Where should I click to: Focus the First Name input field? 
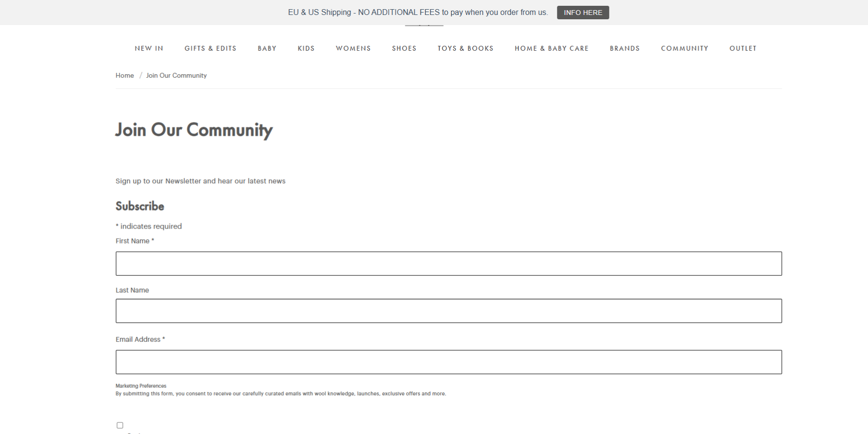448,264
